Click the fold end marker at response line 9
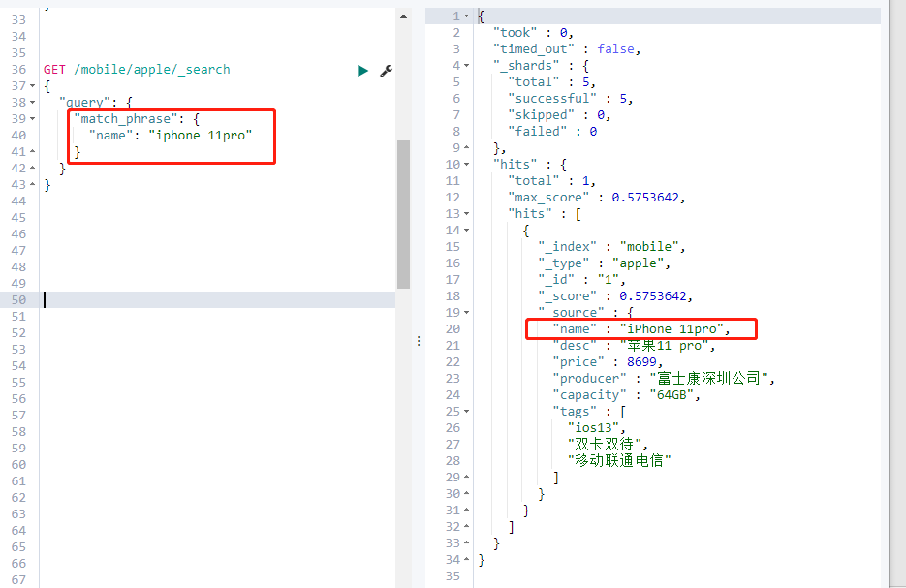The width and height of the screenshot is (906, 588). pyautogui.click(x=467, y=148)
